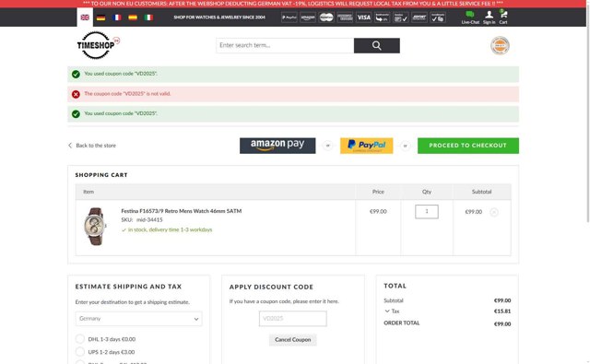Open Festina F16573/9 Retro Mens Watch link
The width and height of the screenshot is (590, 364).
[x=182, y=211]
